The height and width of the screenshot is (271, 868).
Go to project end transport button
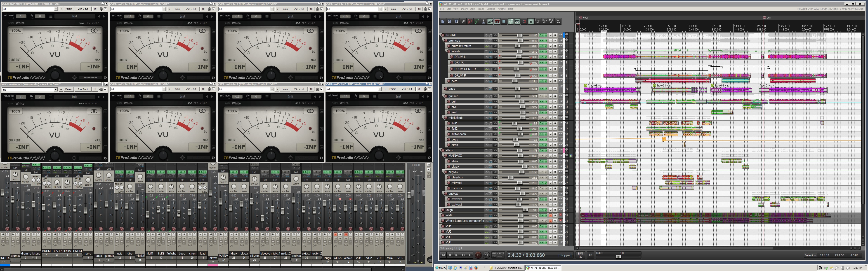pyautogui.click(x=470, y=255)
